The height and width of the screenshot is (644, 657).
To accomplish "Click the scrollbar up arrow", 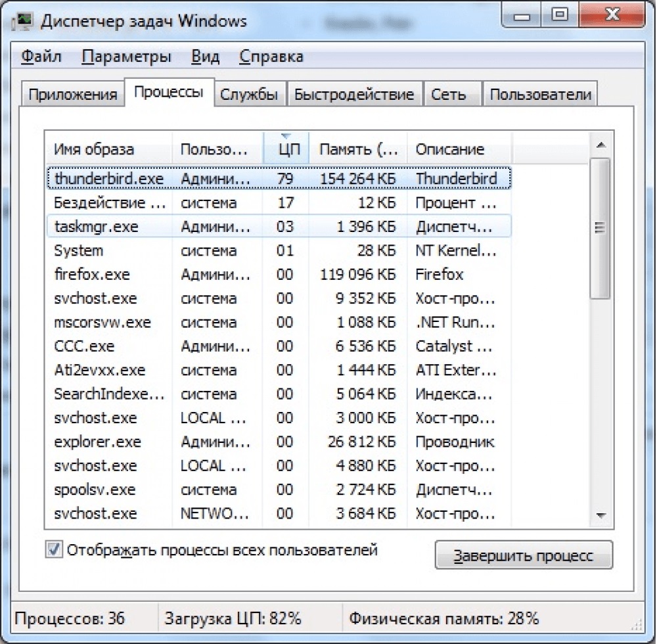I will (601, 145).
